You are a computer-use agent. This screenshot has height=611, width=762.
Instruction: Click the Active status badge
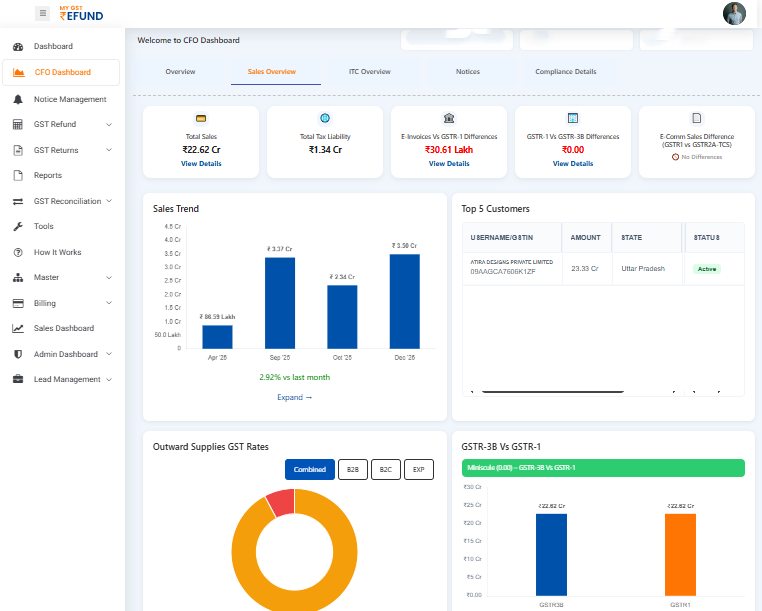(x=707, y=269)
